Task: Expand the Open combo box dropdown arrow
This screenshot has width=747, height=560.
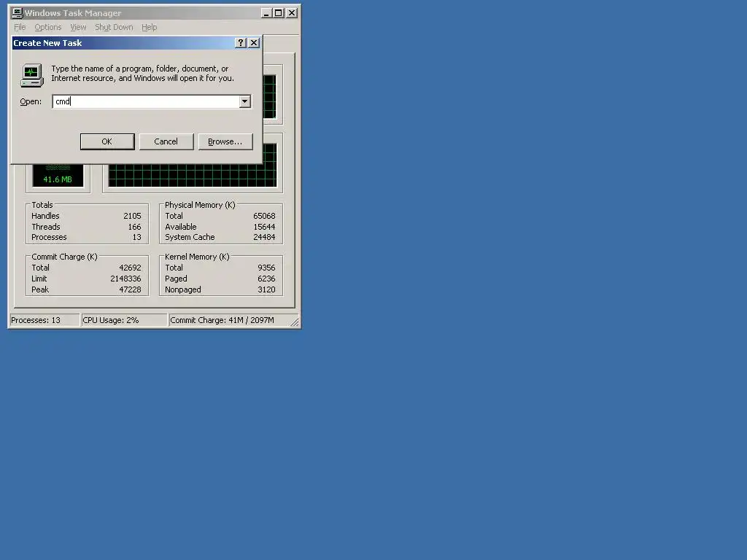Action: [x=245, y=101]
